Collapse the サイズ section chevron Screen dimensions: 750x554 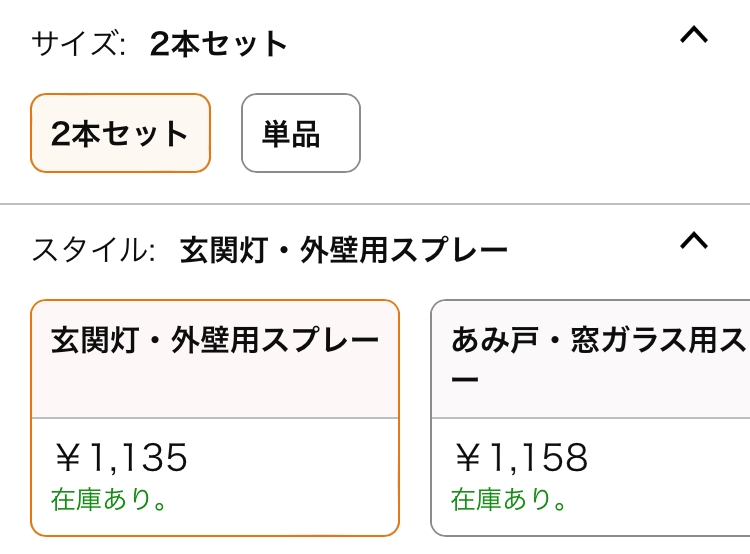click(694, 35)
